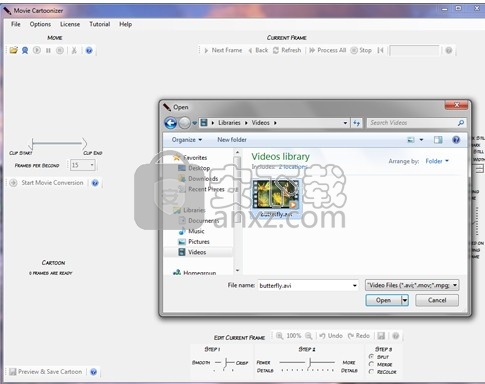Click Videos in address breadcrumb
Image resolution: width=485 pixels, height=384 pixels.
(x=260, y=123)
